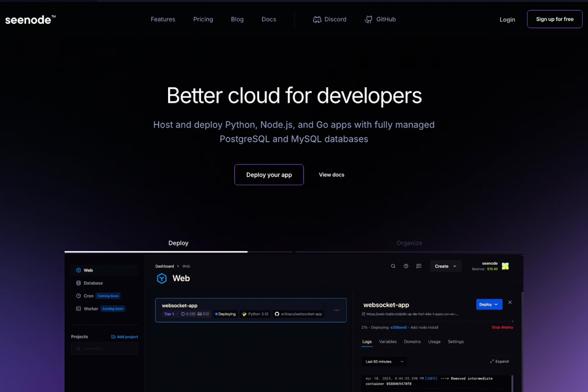588x392 pixels.
Task: Open the blue Deploy dropdown button
Action: [489, 304]
